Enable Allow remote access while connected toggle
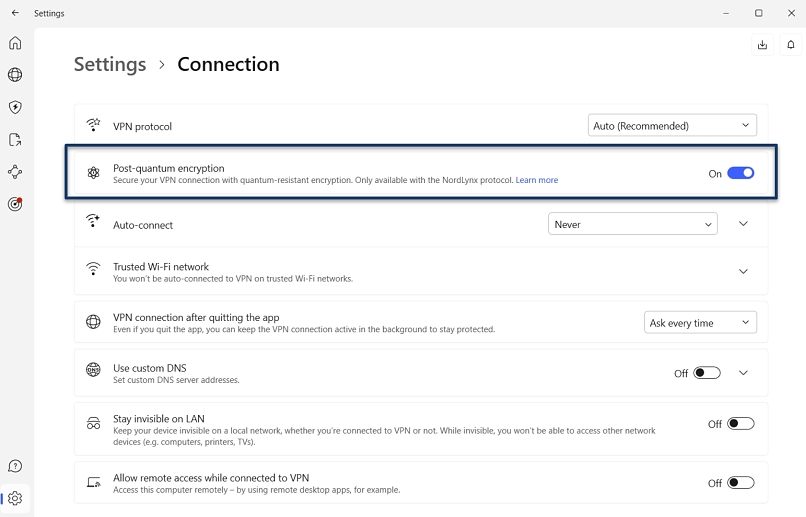The width and height of the screenshot is (806, 517). [x=740, y=483]
